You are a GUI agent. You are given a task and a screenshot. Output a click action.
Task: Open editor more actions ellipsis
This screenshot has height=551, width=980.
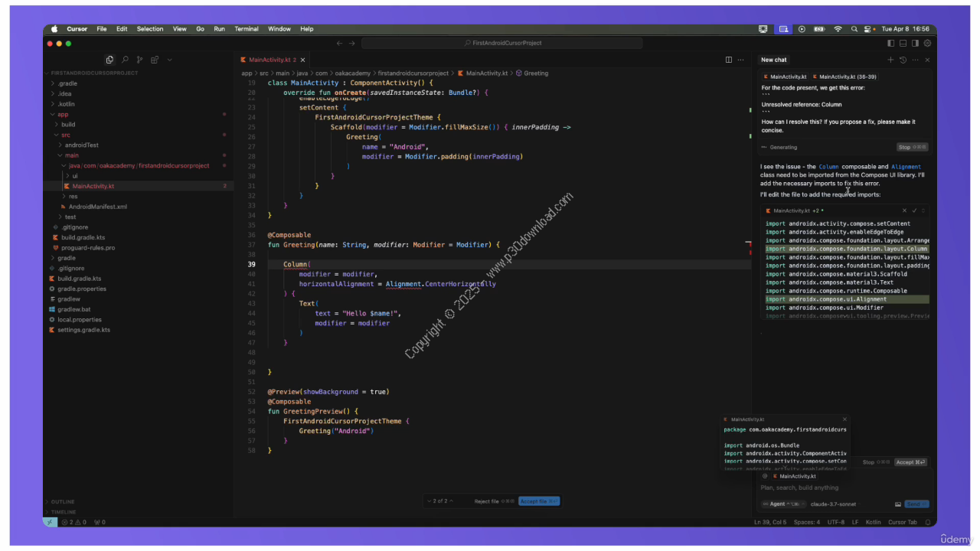coord(741,60)
